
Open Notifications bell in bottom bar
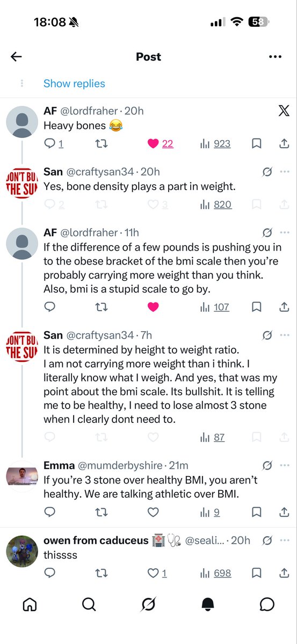[x=208, y=604]
